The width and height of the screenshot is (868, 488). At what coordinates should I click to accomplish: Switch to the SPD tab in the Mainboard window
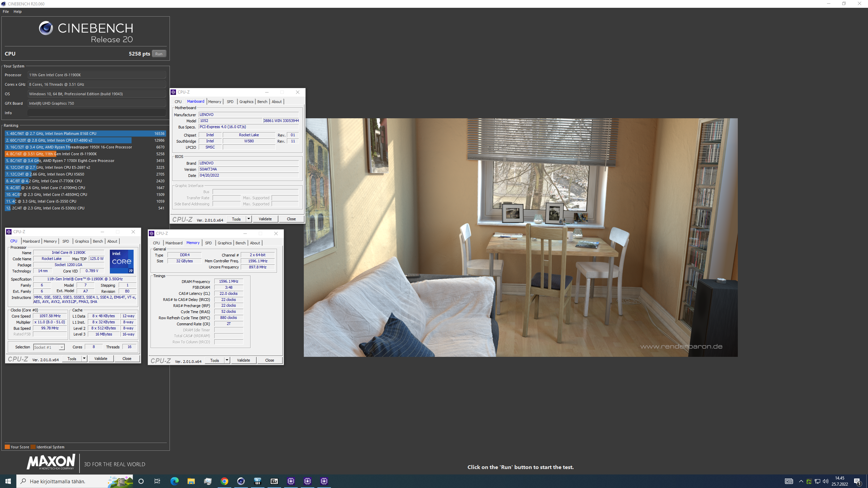(x=230, y=102)
